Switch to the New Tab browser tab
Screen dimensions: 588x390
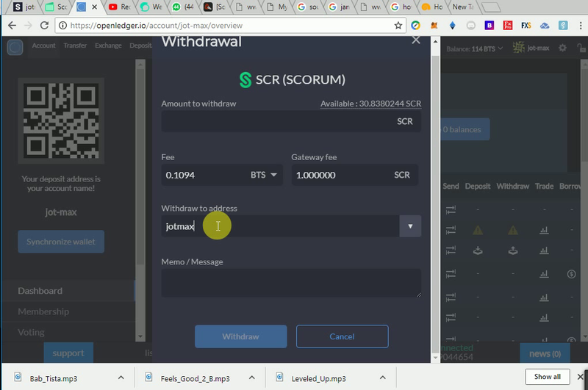[x=463, y=7]
